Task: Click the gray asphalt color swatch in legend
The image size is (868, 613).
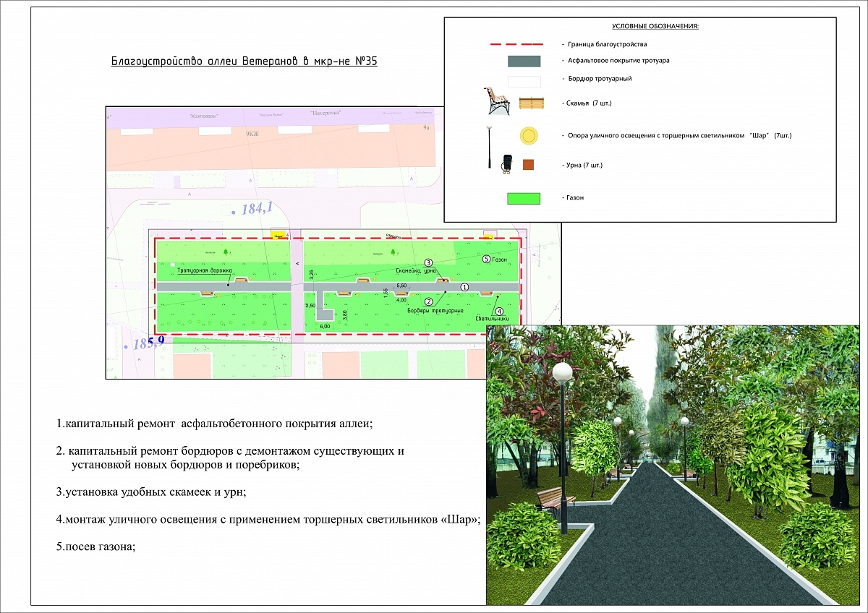Action: (x=524, y=61)
